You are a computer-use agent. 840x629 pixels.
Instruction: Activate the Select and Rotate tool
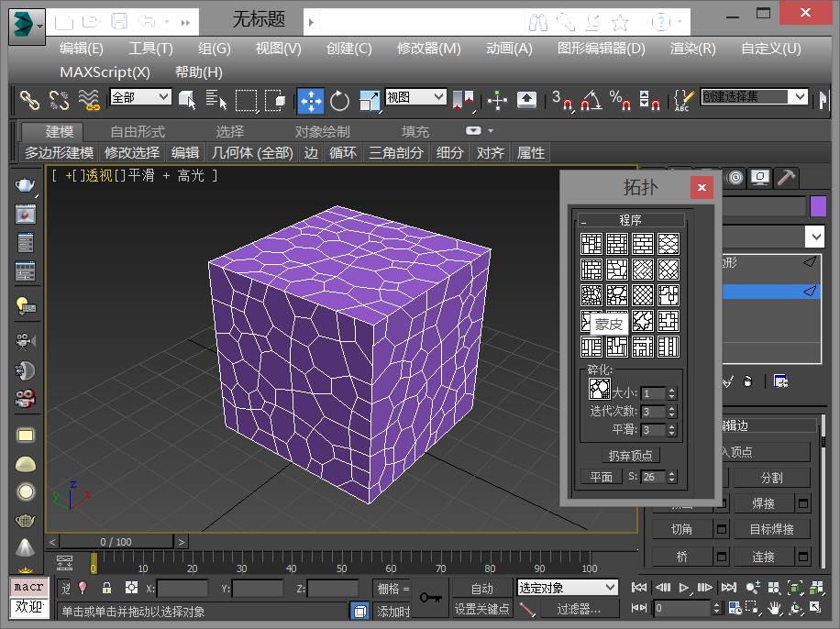coord(339,100)
